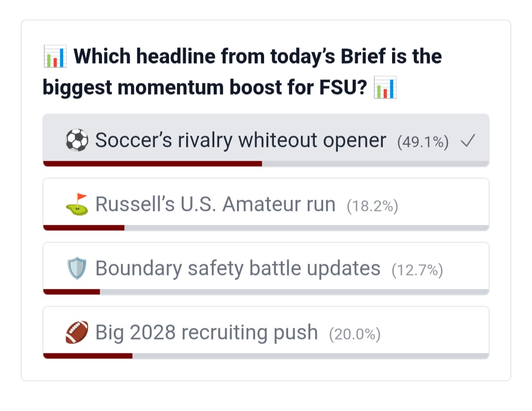Click the golf flag emoji icon
Image resolution: width=532 pixels, height=411 pixels.
tap(77, 205)
